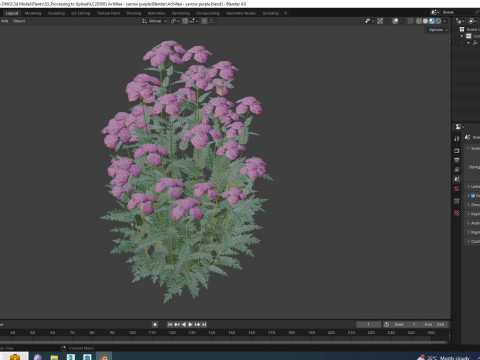Open the Texture properties tab

tap(457, 213)
